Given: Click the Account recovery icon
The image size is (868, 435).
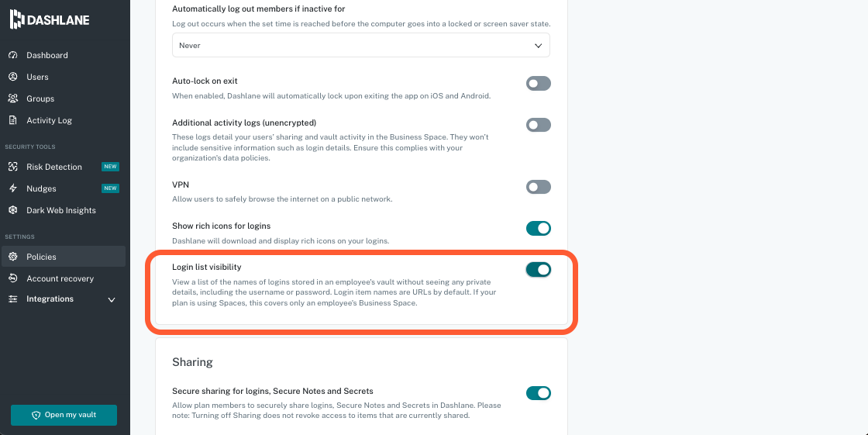Looking at the screenshot, I should (x=12, y=278).
